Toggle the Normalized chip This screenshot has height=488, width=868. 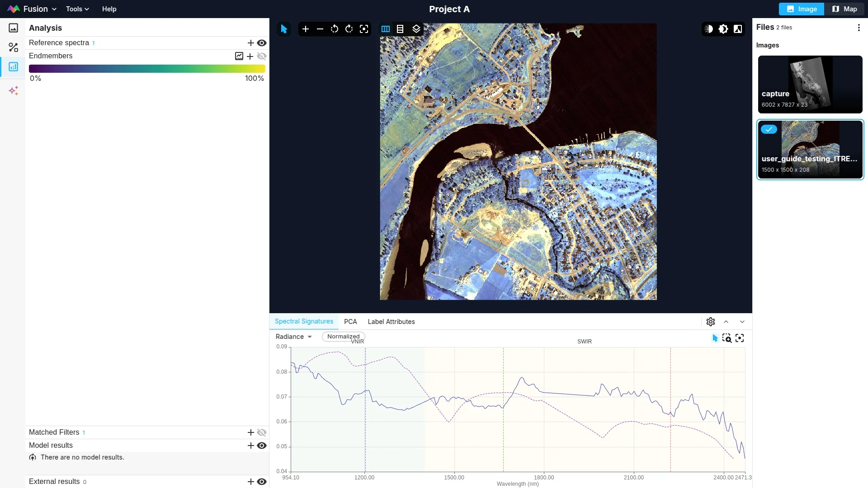[343, 337]
